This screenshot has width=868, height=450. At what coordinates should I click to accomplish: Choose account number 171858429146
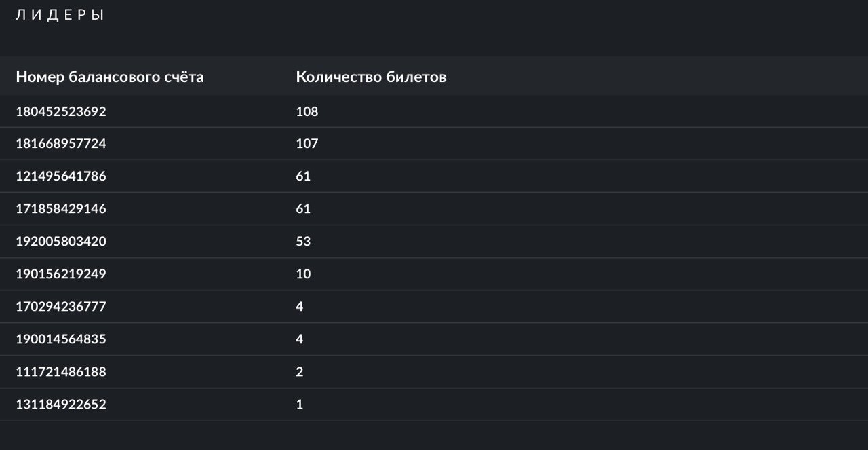[x=61, y=209]
